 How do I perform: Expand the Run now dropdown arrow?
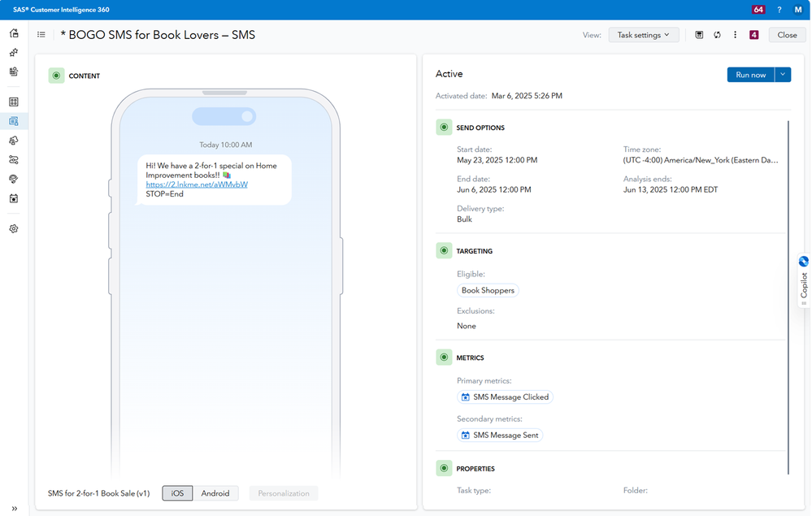[x=783, y=75]
